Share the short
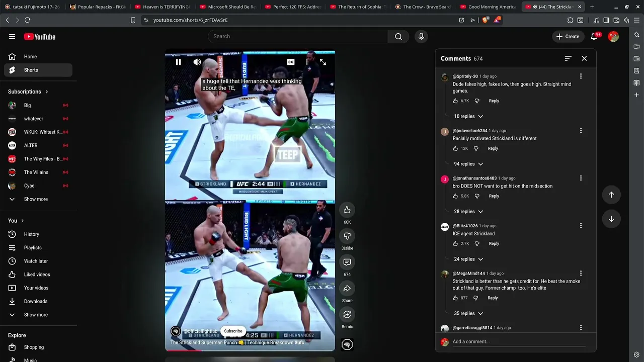The height and width of the screenshot is (362, 644). pyautogui.click(x=347, y=288)
